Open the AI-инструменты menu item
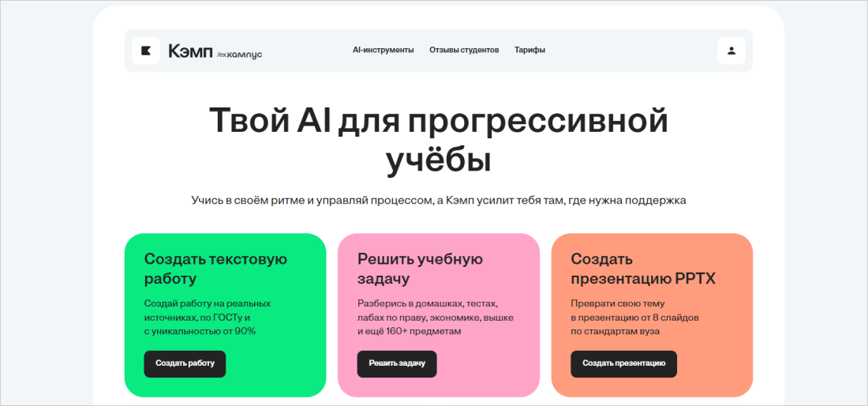This screenshot has width=868, height=406. click(x=383, y=50)
